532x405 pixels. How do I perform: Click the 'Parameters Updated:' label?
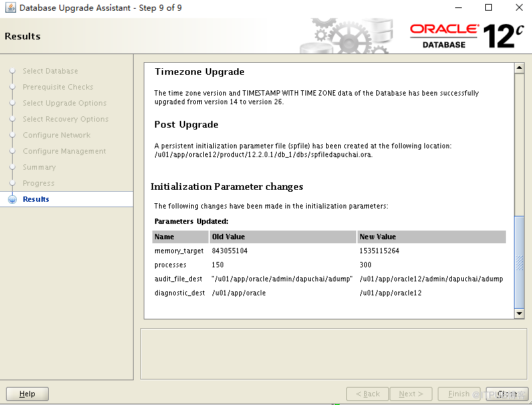[x=191, y=221]
